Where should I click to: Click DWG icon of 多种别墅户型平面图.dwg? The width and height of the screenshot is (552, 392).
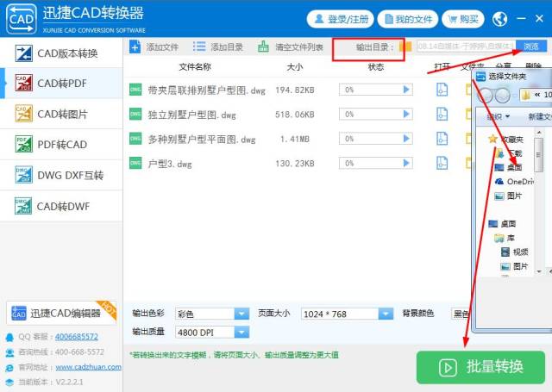point(135,139)
